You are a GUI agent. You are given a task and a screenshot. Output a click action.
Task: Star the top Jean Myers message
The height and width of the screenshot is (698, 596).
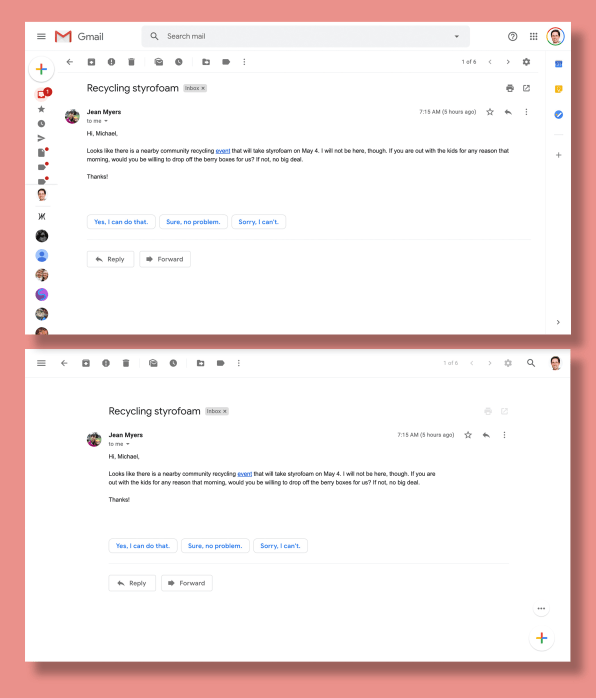[490, 112]
